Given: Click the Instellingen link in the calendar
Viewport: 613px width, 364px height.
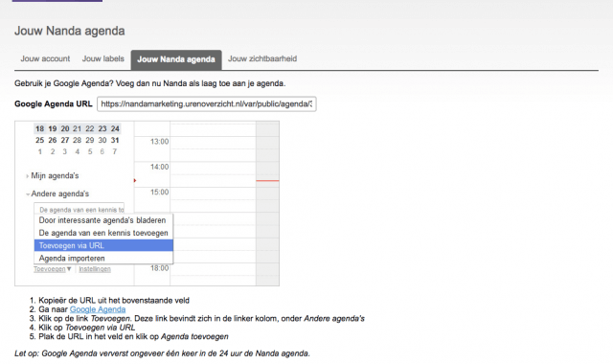Looking at the screenshot, I should [95, 269].
